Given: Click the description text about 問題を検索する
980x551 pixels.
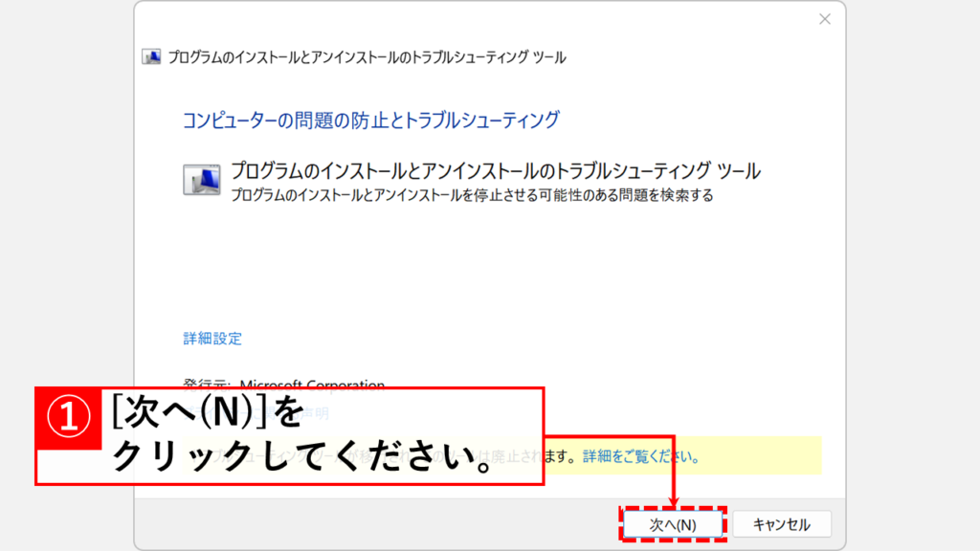Looking at the screenshot, I should coord(472,195).
